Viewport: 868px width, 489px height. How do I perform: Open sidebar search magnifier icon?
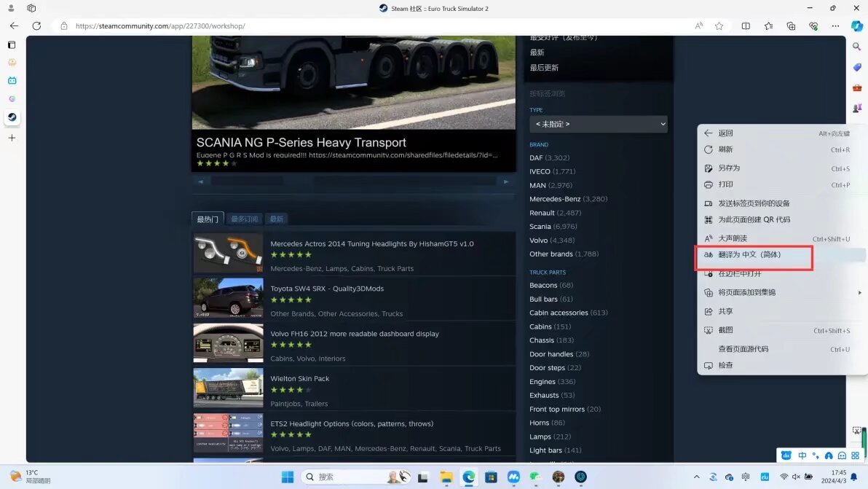[857, 47]
